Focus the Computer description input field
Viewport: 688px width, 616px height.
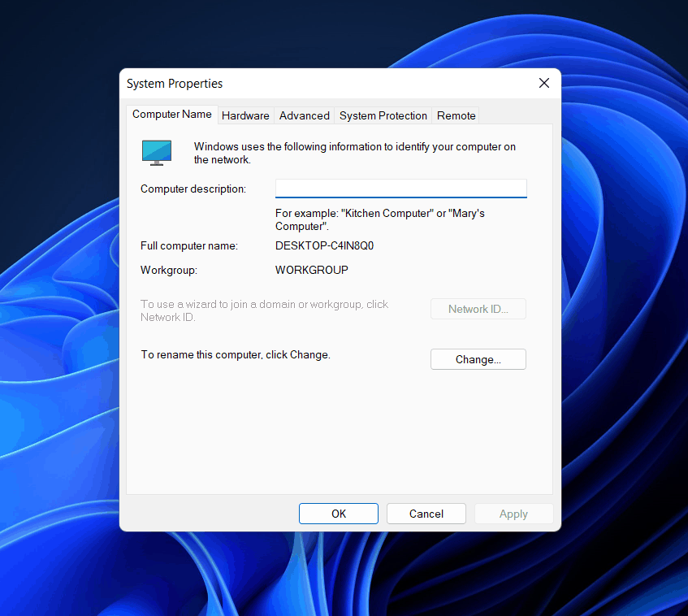pos(400,188)
